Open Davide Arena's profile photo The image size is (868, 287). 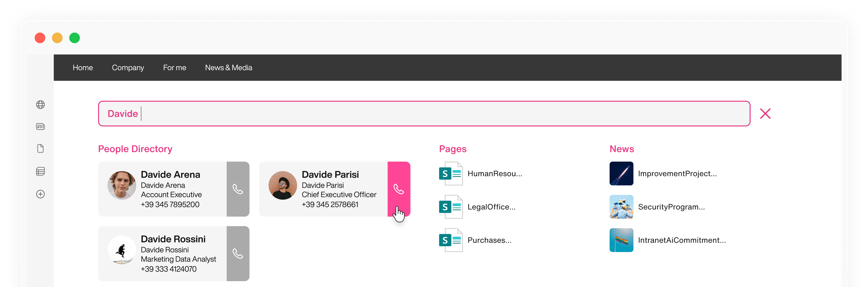click(122, 185)
